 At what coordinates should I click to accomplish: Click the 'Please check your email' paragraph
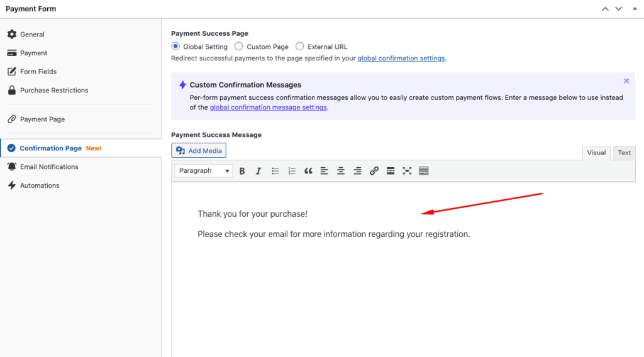click(x=334, y=234)
